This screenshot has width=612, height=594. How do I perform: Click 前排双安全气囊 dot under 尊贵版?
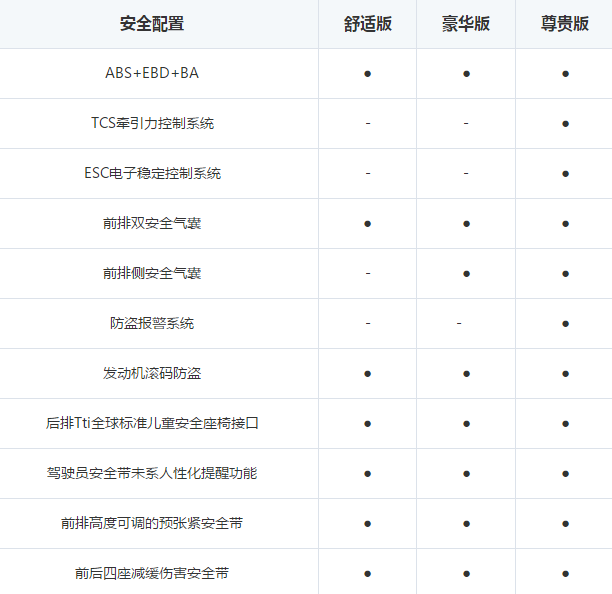565,224
